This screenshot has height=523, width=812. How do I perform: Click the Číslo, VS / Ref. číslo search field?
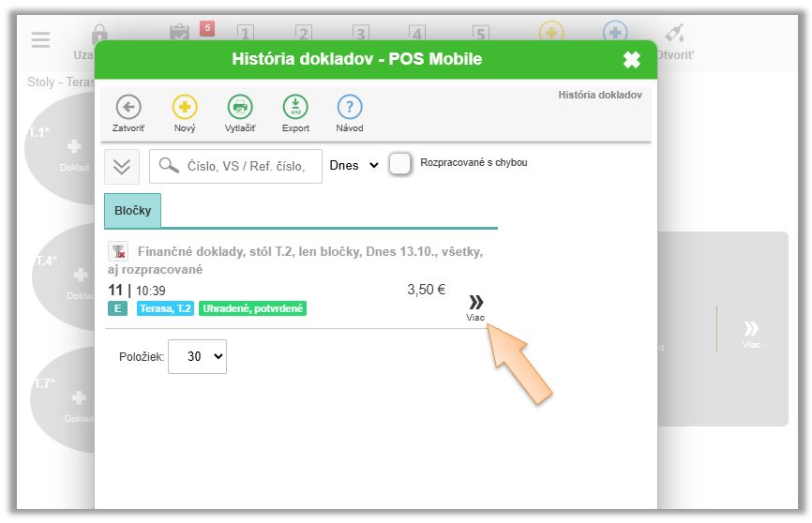pos(246,166)
